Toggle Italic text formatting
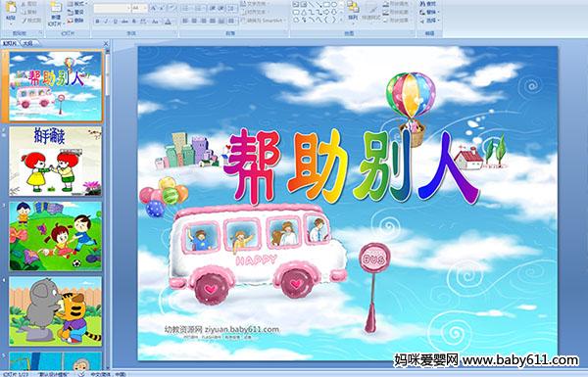This screenshot has height=377, width=588. pyautogui.click(x=106, y=22)
